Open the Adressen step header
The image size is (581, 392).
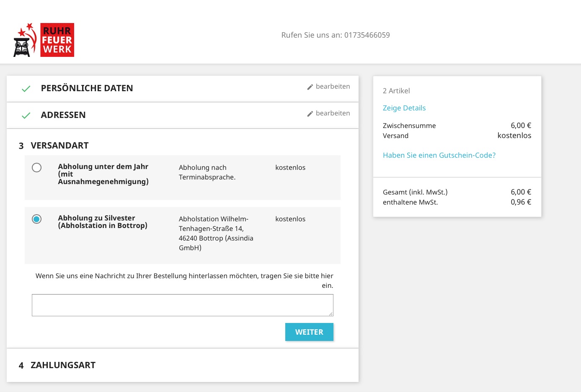[x=63, y=115]
